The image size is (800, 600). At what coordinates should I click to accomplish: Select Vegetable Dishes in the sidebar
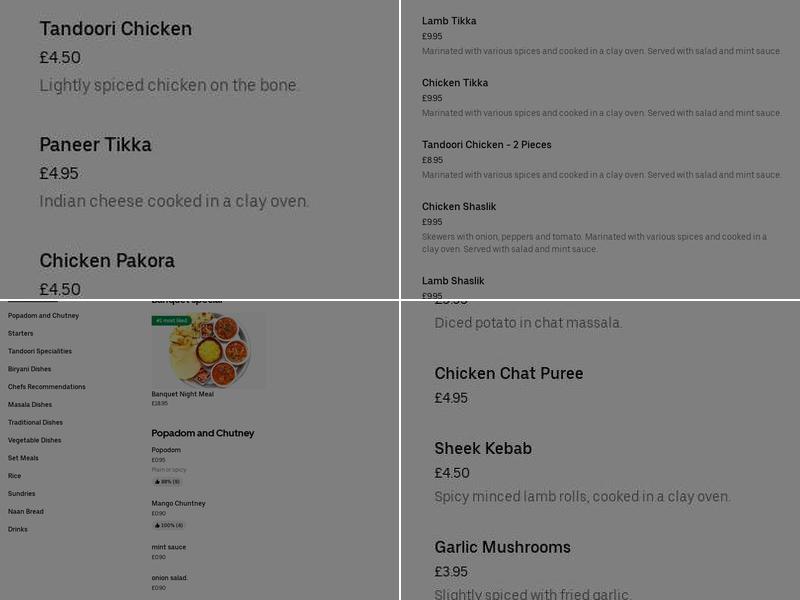[36, 440]
